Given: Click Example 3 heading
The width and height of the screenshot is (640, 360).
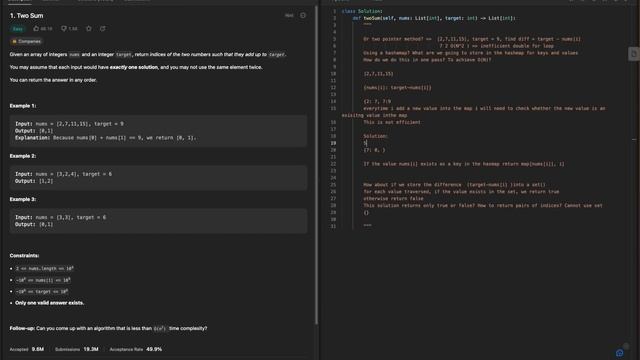Looking at the screenshot, I should coord(23,199).
